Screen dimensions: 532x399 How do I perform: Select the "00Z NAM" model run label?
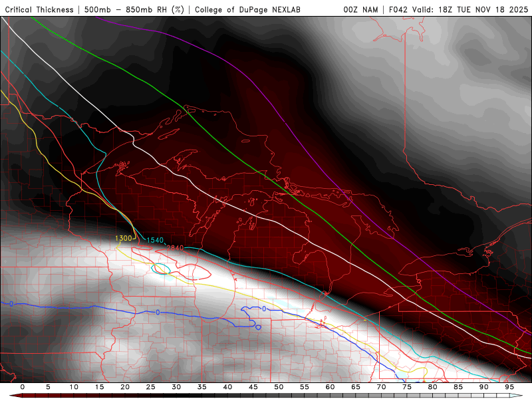[360, 10]
